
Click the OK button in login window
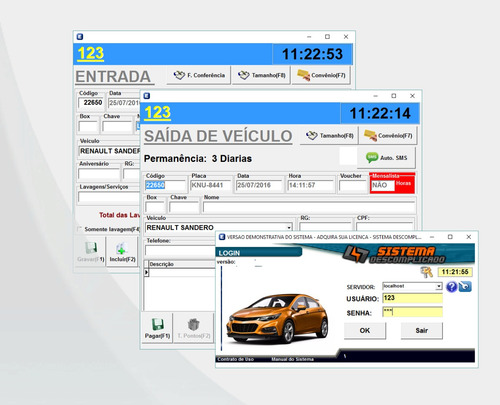(x=365, y=330)
